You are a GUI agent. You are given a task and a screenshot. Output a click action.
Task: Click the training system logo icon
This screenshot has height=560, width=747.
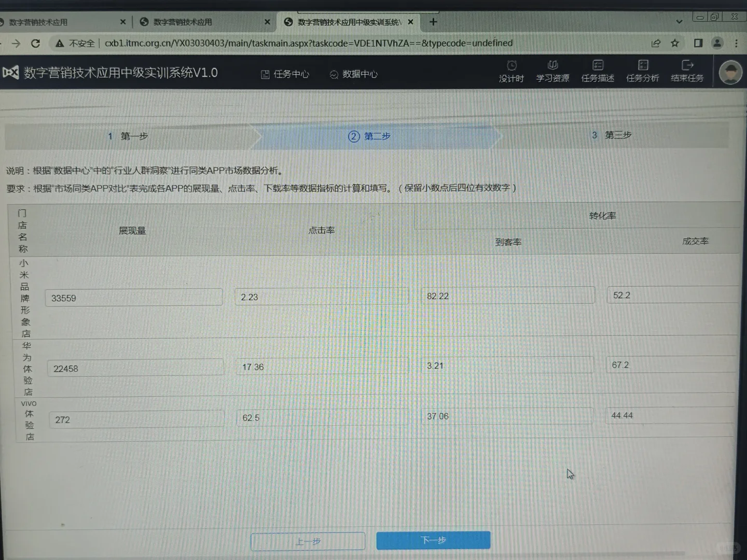click(x=11, y=72)
